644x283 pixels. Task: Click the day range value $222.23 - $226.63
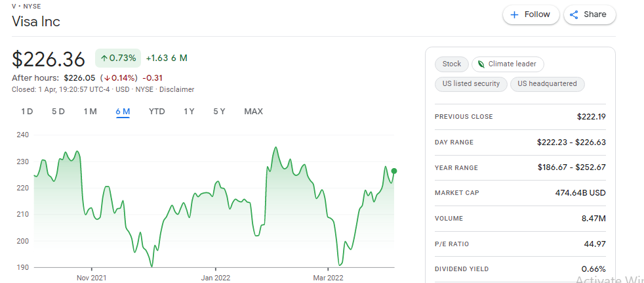(x=571, y=142)
